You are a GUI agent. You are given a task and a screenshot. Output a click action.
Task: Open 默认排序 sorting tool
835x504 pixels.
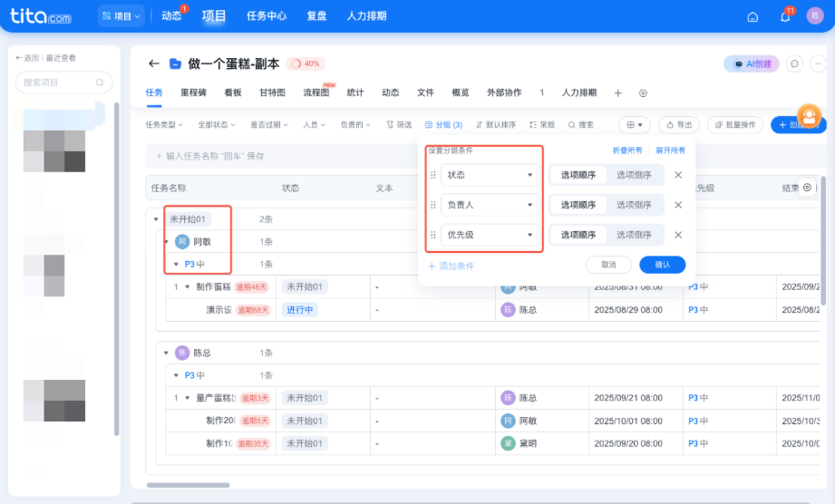click(x=495, y=124)
